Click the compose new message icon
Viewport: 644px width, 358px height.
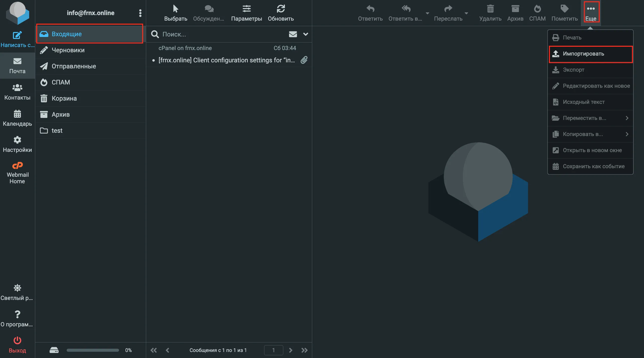[x=17, y=35]
